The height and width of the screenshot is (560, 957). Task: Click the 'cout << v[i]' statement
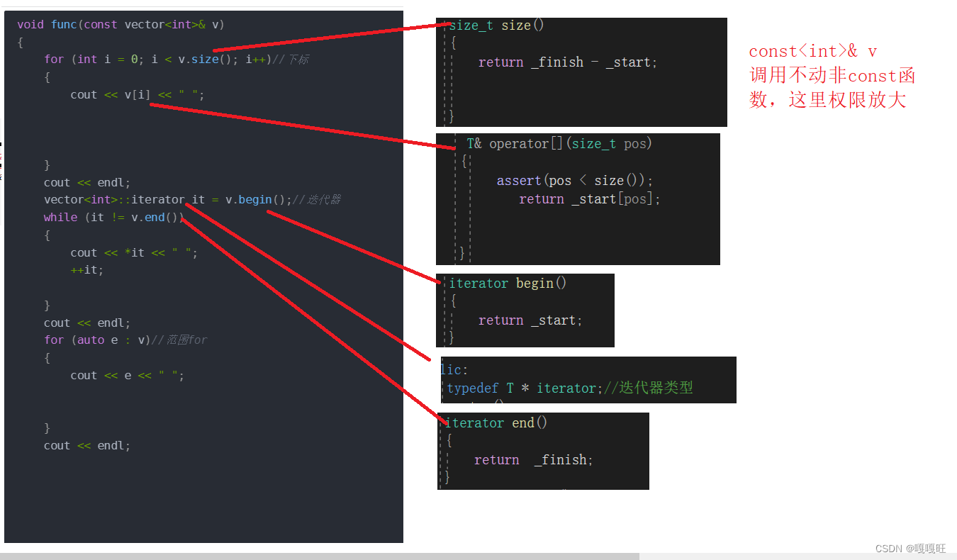pos(138,94)
